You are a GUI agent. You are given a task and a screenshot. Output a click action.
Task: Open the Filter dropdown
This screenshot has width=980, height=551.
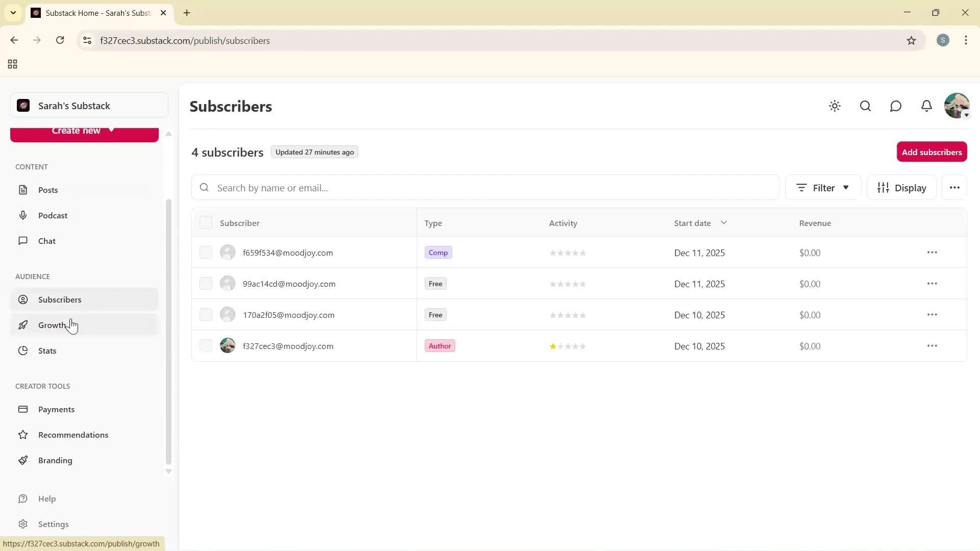pyautogui.click(x=823, y=187)
